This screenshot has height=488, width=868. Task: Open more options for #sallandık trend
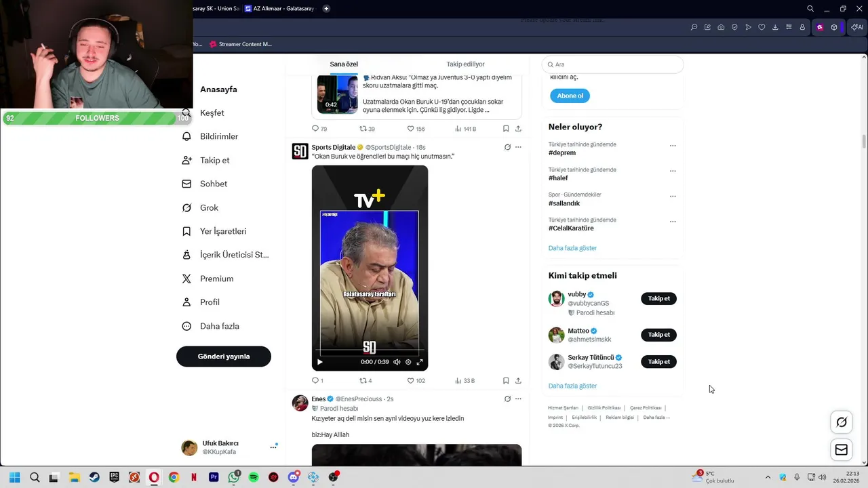click(x=673, y=196)
